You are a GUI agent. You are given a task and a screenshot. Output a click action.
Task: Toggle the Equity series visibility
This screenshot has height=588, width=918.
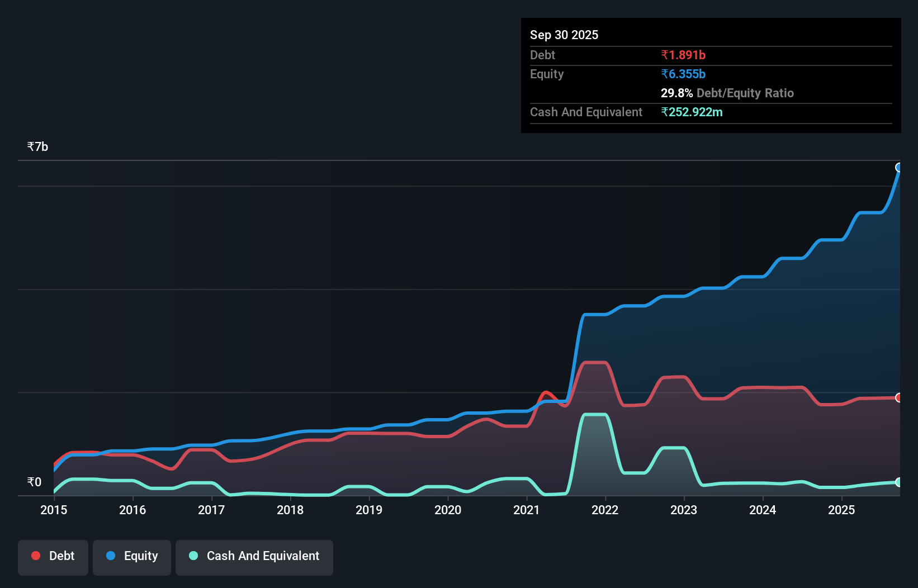pos(132,557)
